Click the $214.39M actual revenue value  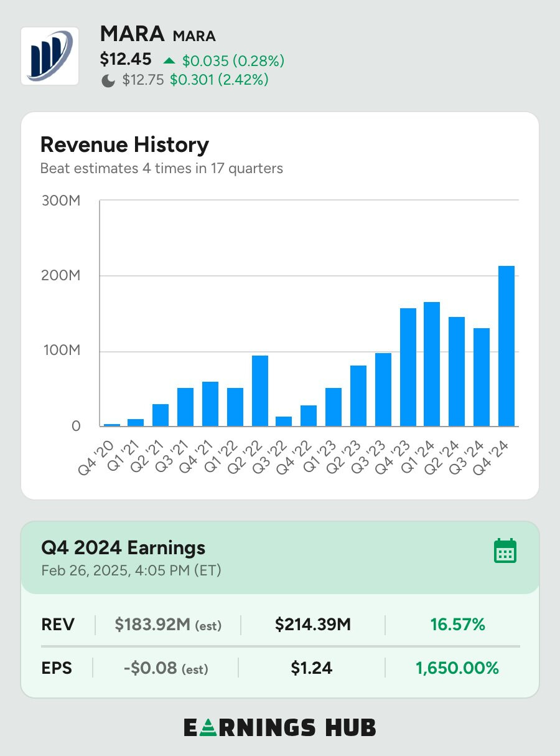click(x=312, y=625)
